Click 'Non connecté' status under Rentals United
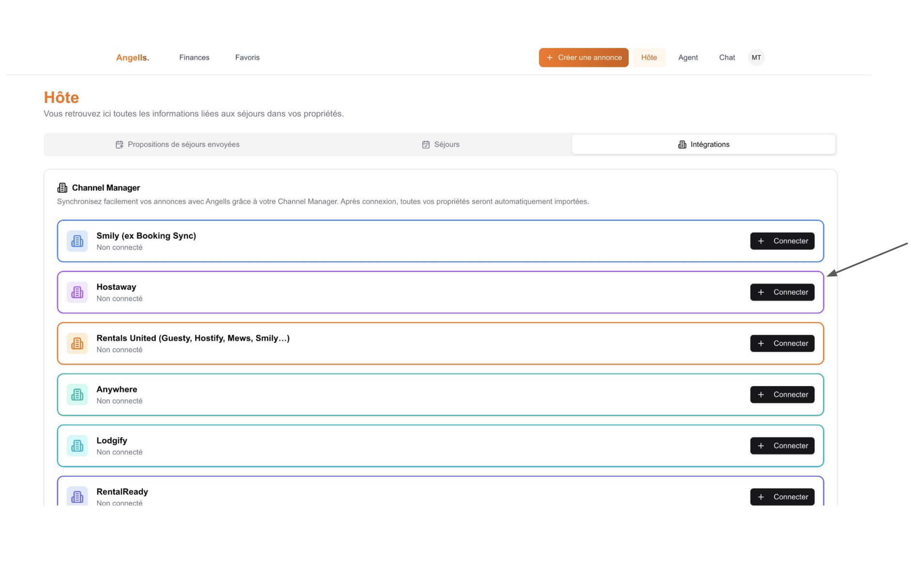This screenshot has width=924, height=572. pos(119,350)
